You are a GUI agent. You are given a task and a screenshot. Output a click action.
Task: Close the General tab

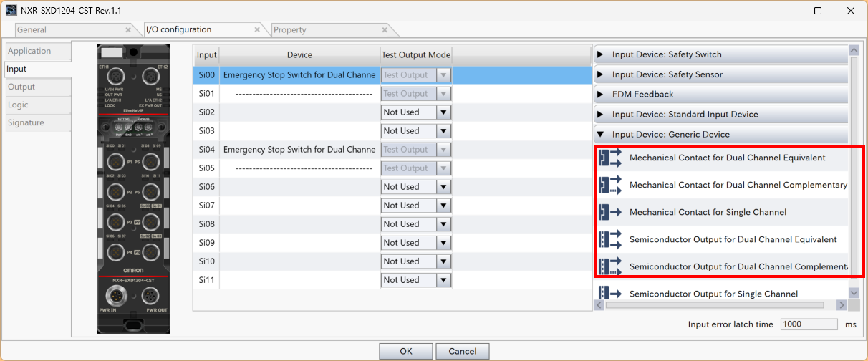pyautogui.click(x=128, y=30)
